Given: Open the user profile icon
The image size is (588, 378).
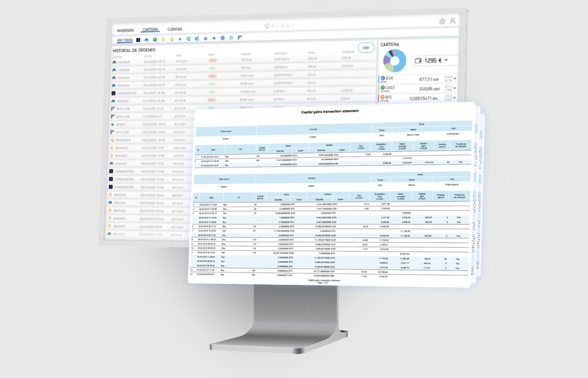Looking at the screenshot, I should (x=452, y=21).
